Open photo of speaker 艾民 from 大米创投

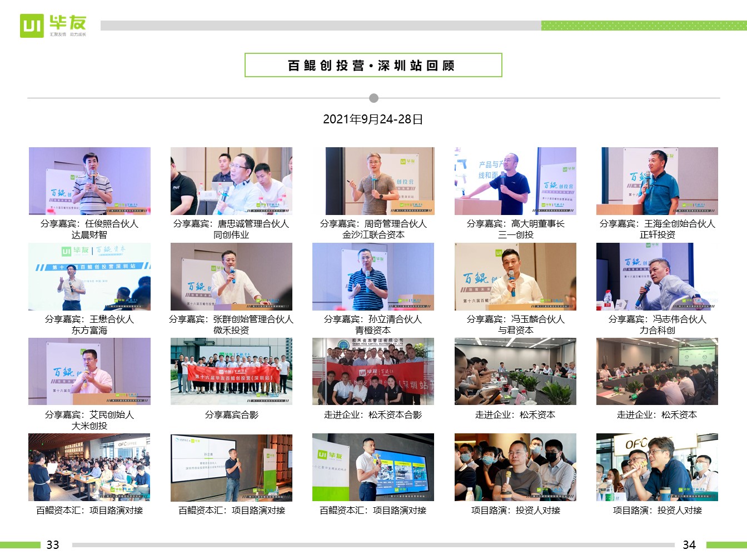[89, 371]
